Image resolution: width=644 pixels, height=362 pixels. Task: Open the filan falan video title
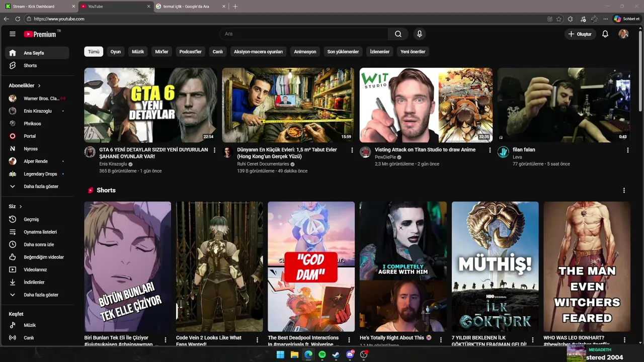click(524, 150)
